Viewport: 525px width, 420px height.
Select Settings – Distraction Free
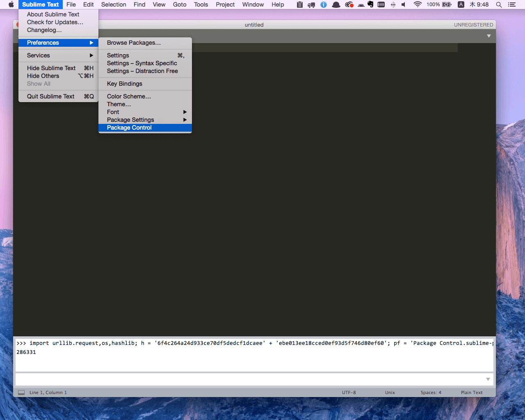pos(145,71)
